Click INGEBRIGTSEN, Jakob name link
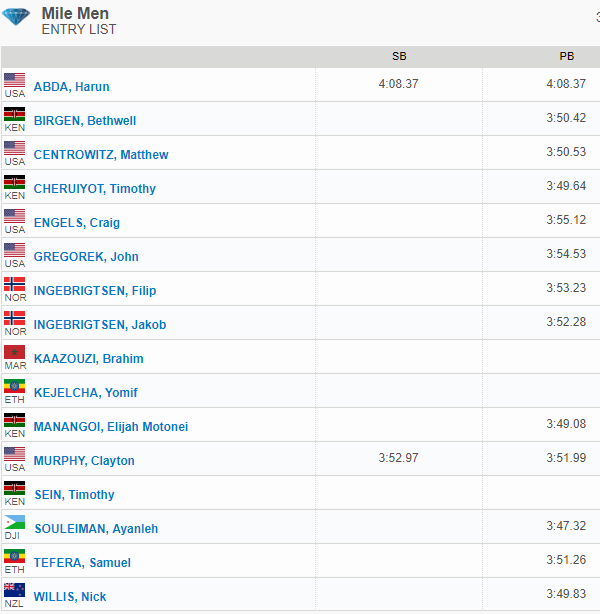The height and width of the screenshot is (614, 600). click(x=100, y=325)
